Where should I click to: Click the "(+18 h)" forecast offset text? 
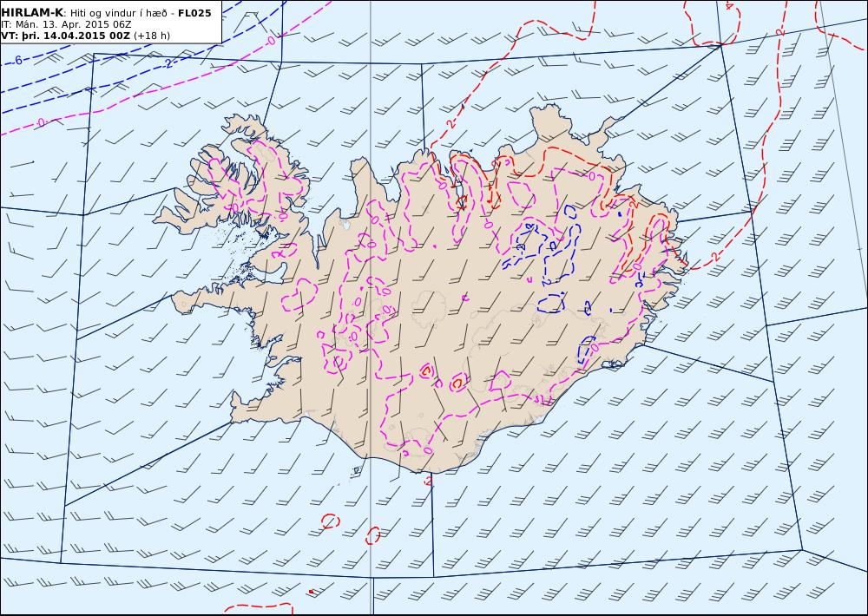[152, 36]
